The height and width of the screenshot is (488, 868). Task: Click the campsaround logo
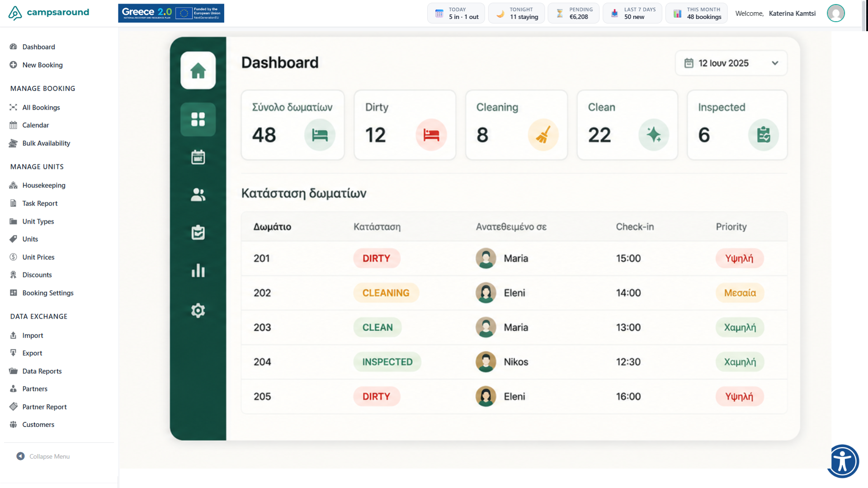(x=49, y=13)
